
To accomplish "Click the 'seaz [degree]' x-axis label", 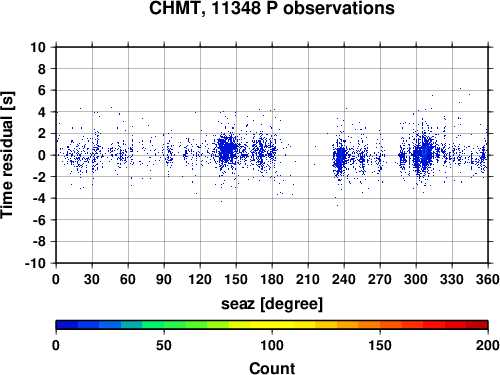I will tap(272, 304).
